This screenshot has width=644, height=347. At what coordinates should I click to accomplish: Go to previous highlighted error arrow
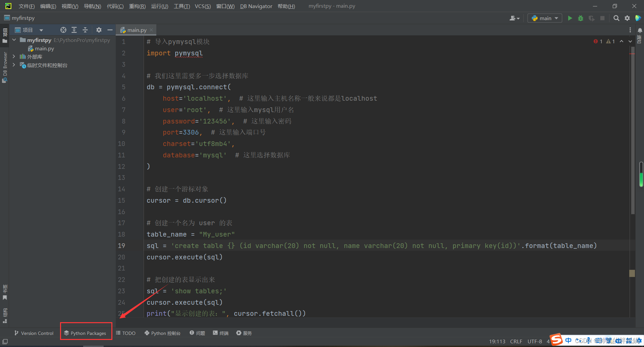point(622,41)
